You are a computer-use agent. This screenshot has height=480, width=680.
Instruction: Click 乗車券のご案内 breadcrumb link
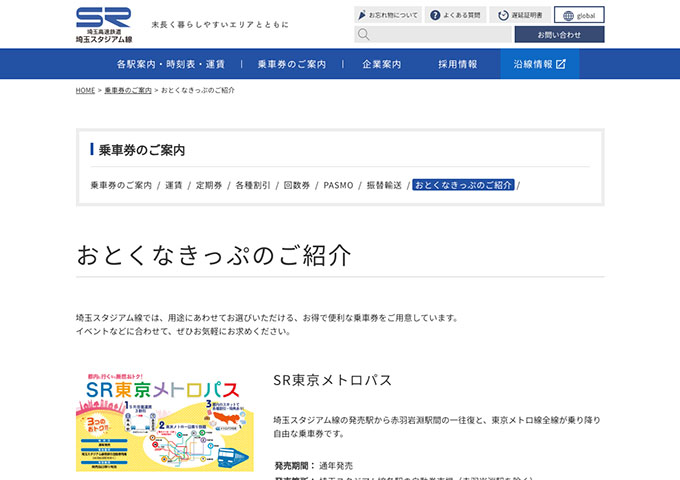point(128,90)
